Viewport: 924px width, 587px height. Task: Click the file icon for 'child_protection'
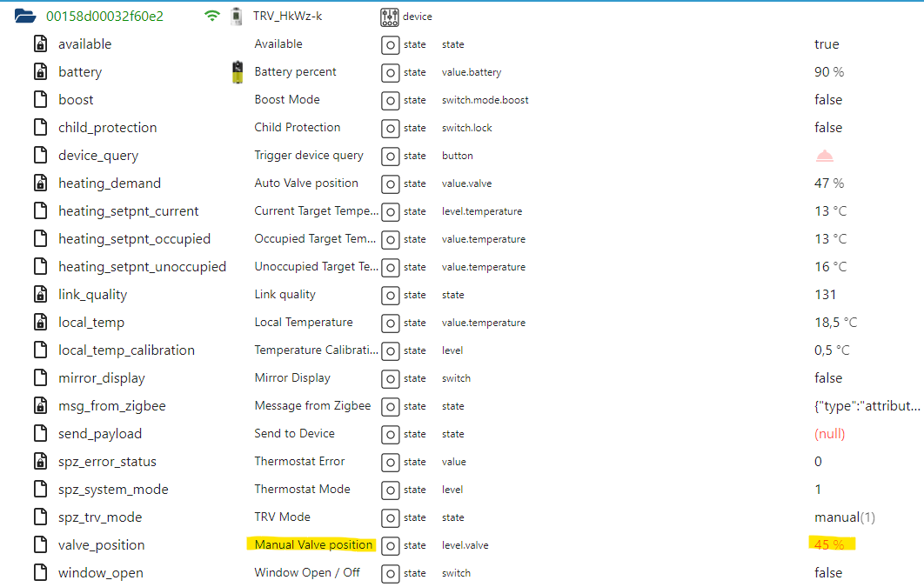[40, 127]
